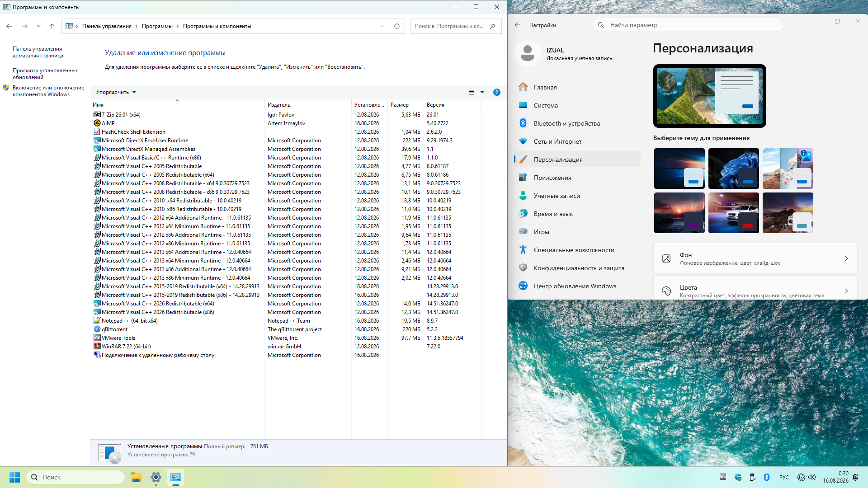Click the qBittorrent program icon

pos(97,329)
